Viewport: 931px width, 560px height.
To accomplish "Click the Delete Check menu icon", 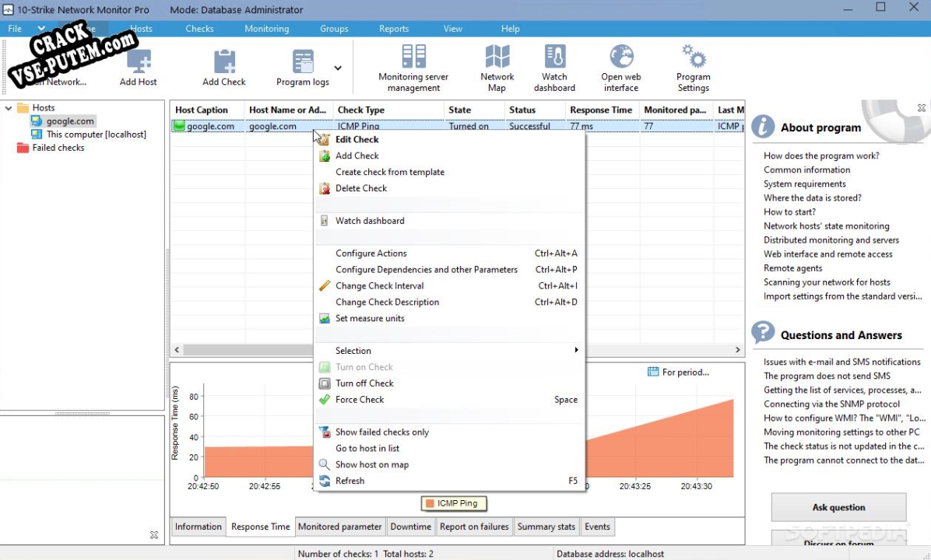I will point(324,189).
